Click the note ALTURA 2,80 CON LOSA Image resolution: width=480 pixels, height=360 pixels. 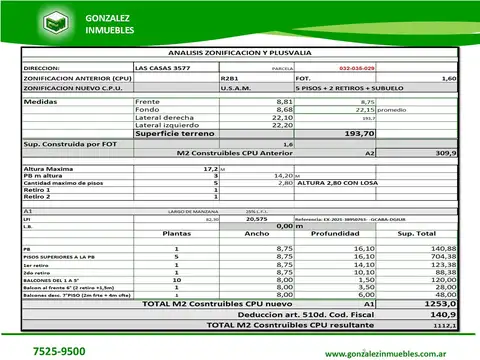pos(337,183)
